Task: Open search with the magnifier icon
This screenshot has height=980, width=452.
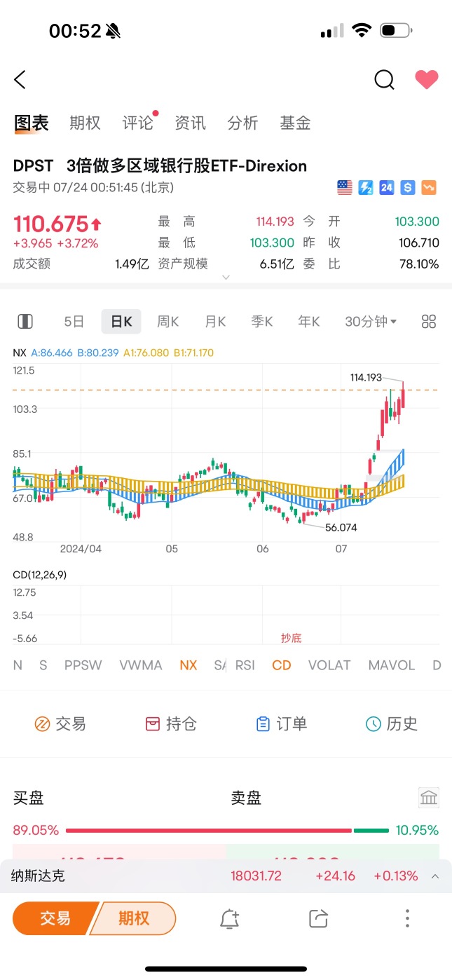Action: tap(384, 80)
